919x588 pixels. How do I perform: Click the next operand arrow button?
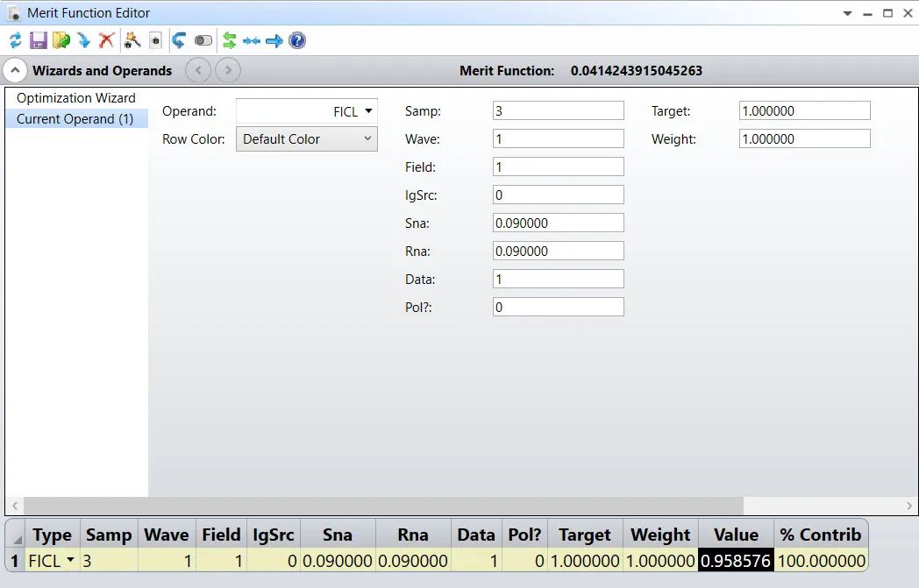click(x=228, y=70)
